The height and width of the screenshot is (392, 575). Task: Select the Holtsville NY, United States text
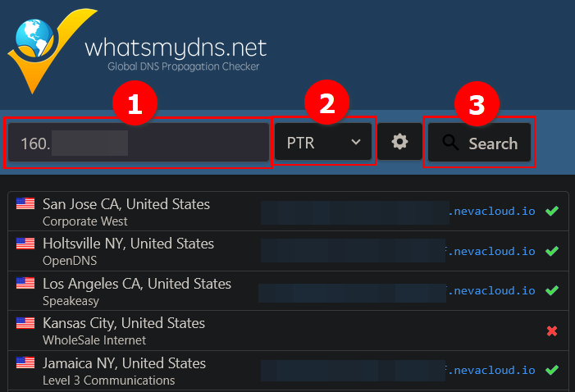click(128, 244)
